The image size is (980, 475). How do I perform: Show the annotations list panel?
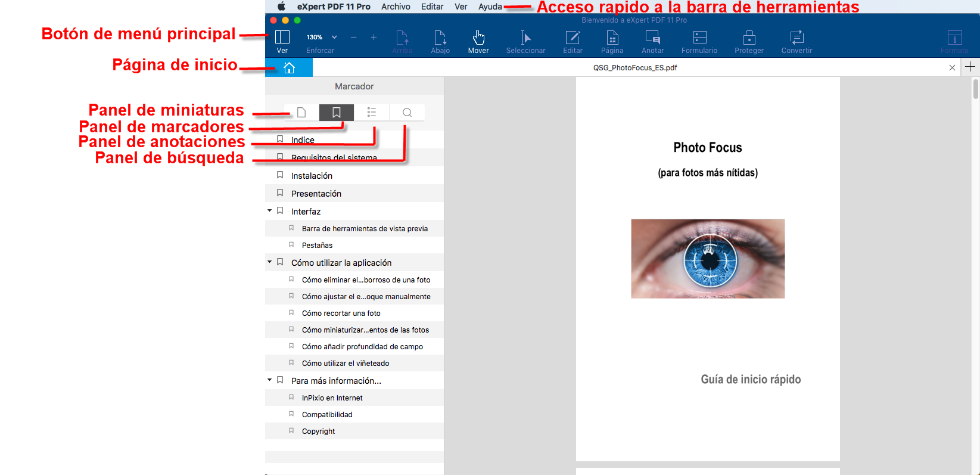(x=372, y=113)
